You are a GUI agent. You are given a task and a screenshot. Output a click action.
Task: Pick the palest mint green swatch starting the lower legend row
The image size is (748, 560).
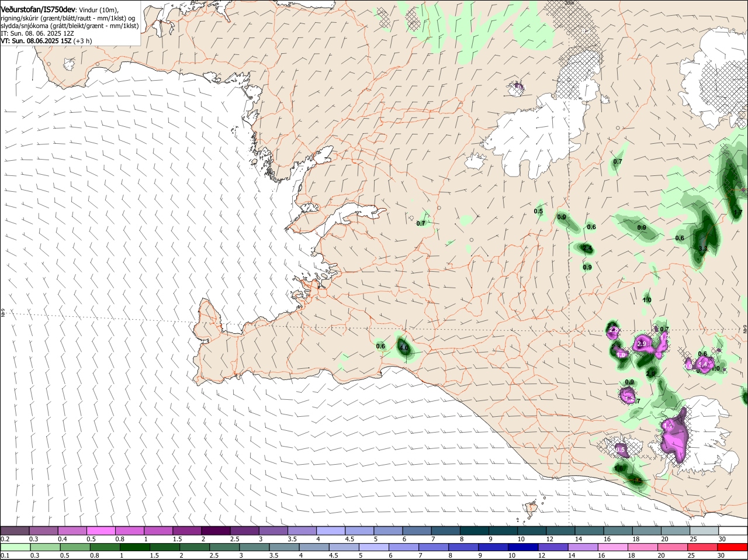point(15,547)
